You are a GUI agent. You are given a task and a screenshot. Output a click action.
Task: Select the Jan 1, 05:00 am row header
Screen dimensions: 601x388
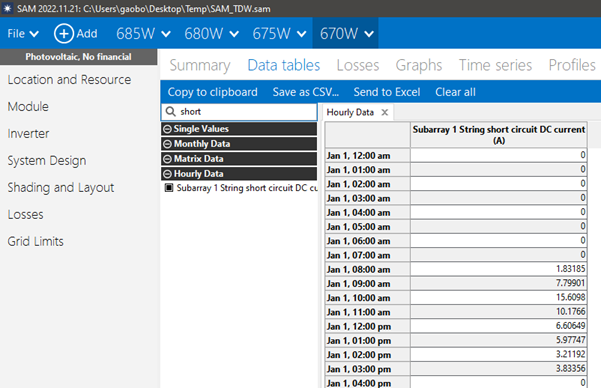click(x=368, y=227)
